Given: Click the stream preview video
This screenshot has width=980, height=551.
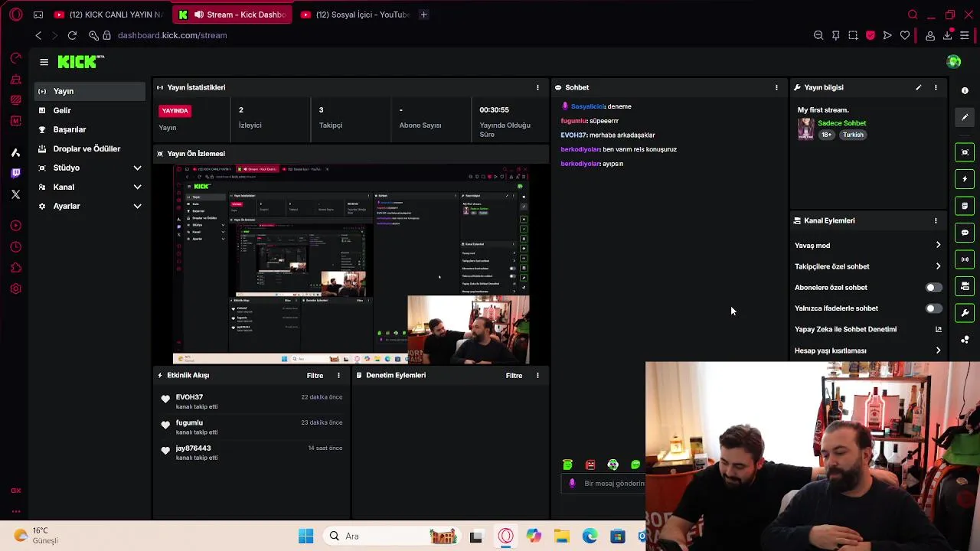Looking at the screenshot, I should (351, 265).
